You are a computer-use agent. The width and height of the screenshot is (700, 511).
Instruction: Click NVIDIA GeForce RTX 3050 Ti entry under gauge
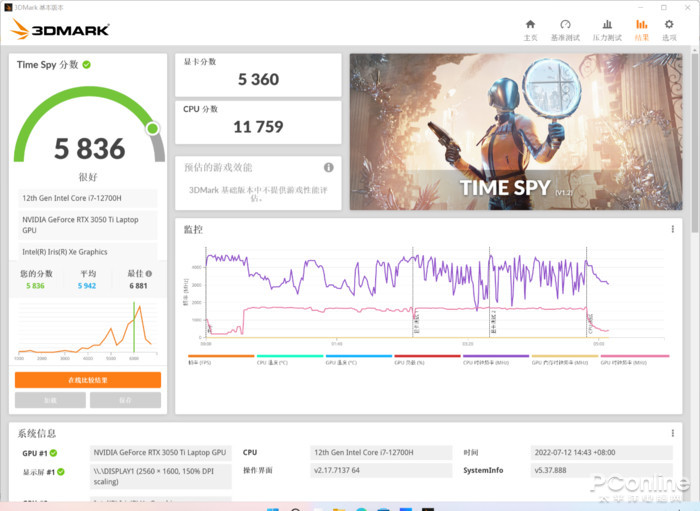[88, 225]
